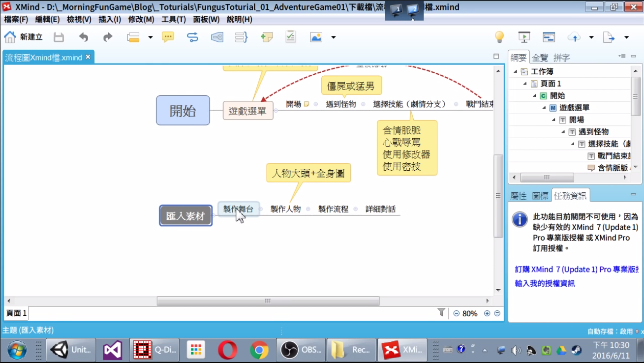
Task: Collapse the 工作簿 tree node
Action: pos(515,72)
